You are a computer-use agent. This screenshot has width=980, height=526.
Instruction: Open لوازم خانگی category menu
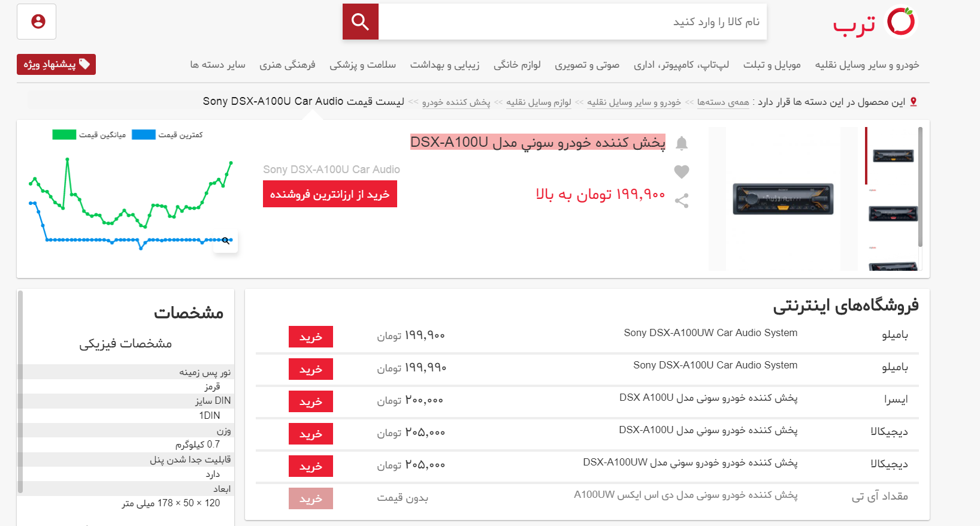click(517, 65)
